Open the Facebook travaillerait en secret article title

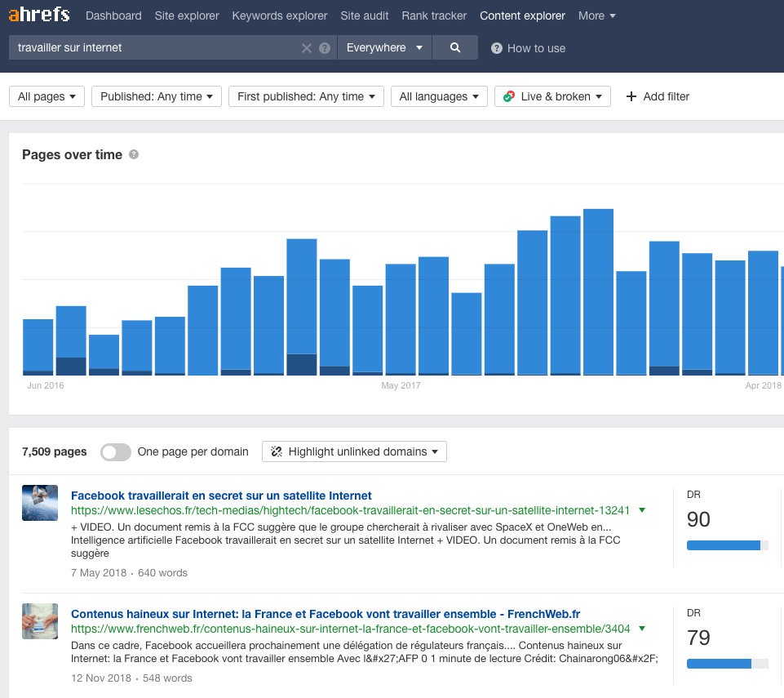pyautogui.click(x=221, y=496)
